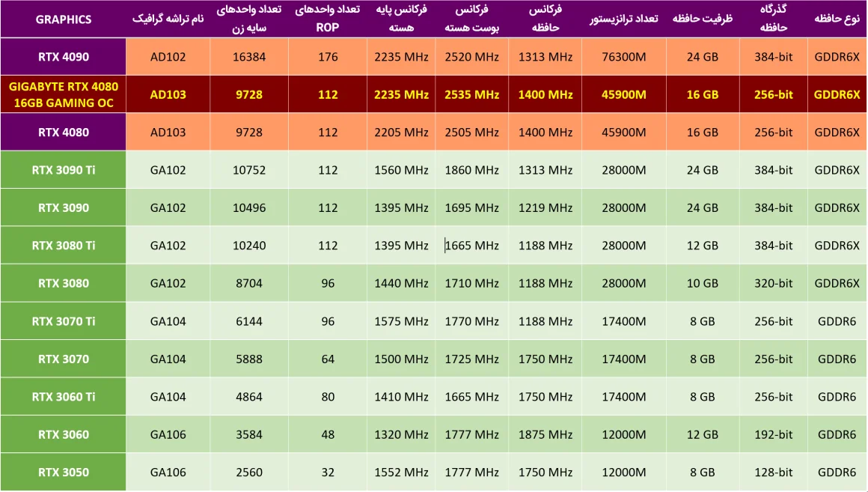Select the RTX 3090 row label
The image size is (868, 492).
coord(63,207)
